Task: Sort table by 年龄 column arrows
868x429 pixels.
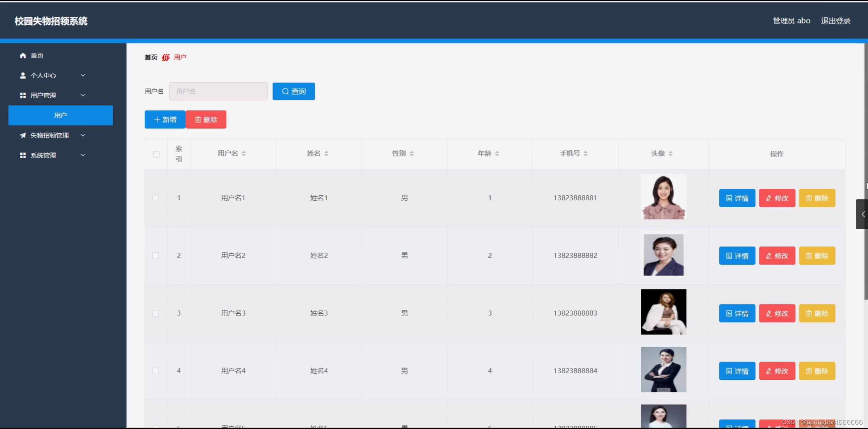Action: pyautogui.click(x=497, y=154)
